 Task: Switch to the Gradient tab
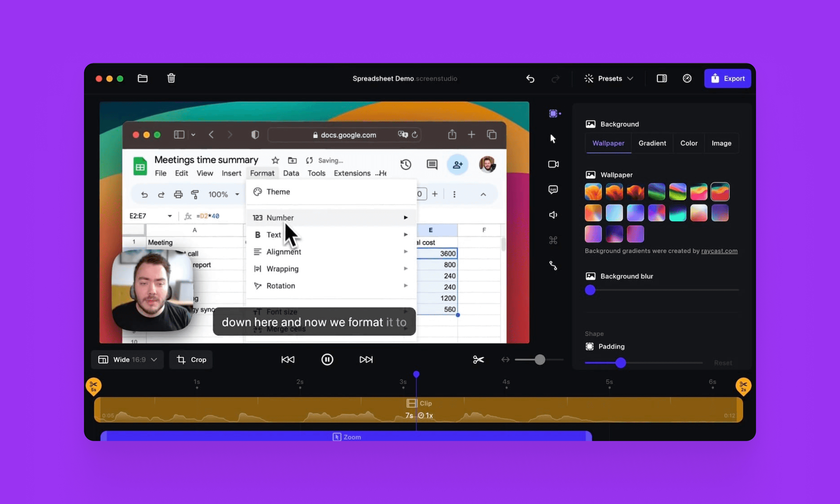(652, 143)
